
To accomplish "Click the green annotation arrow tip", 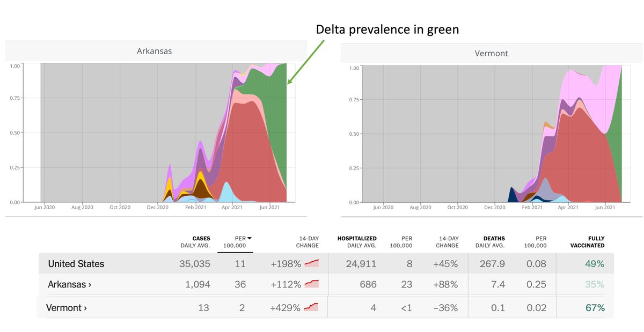I will [289, 83].
